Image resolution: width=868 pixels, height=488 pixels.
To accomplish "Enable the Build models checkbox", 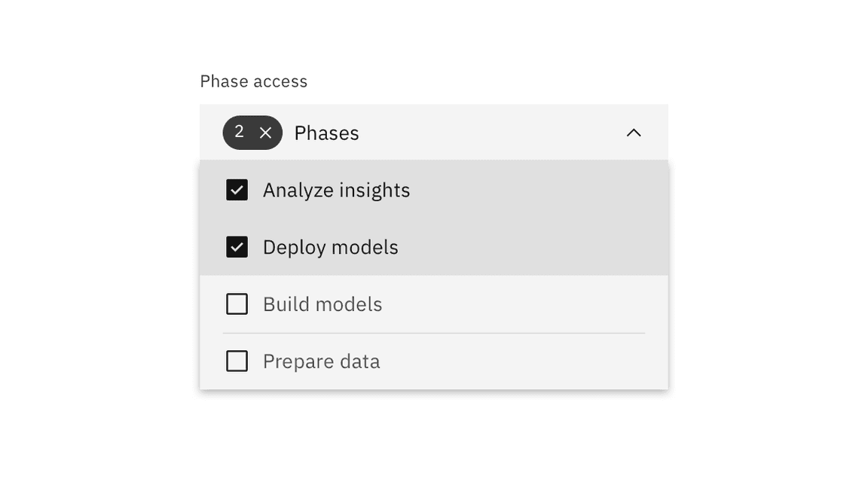I will tap(237, 304).
